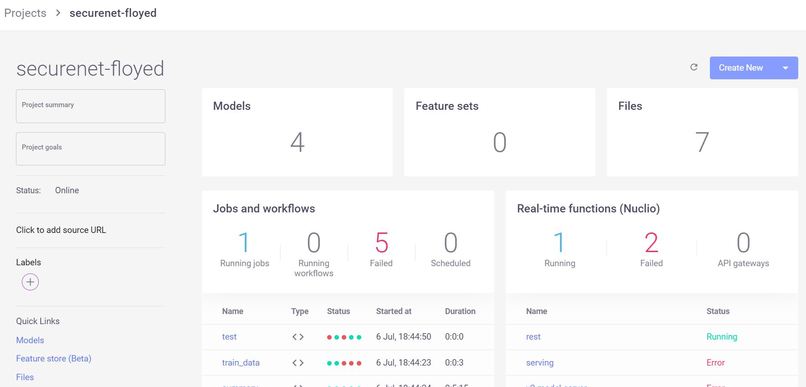The width and height of the screenshot is (806, 387).
Task: Click the Error status of serving function
Action: click(716, 363)
